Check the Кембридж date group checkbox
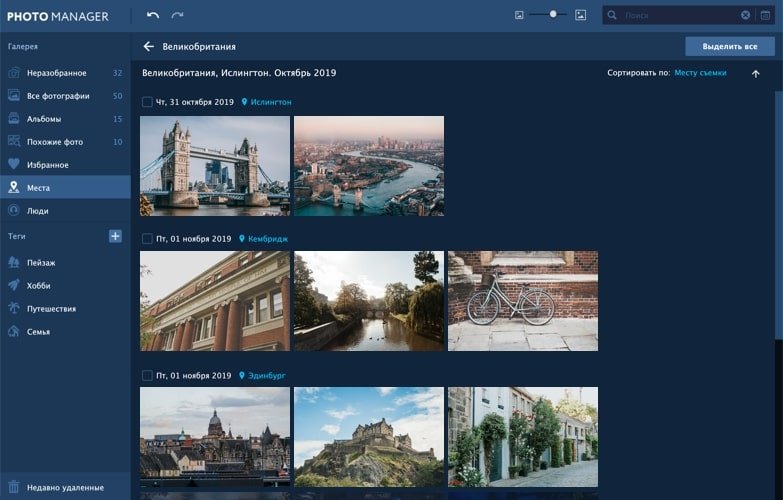This screenshot has height=500, width=783. (x=147, y=239)
